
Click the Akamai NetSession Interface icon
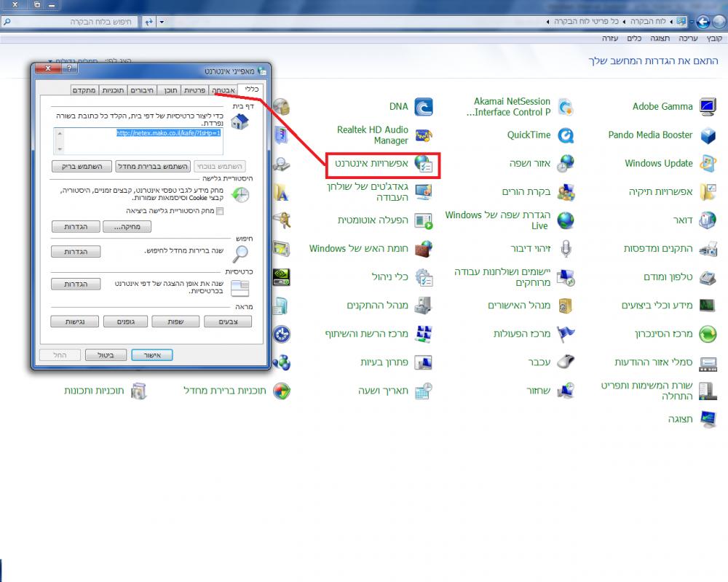(x=565, y=107)
